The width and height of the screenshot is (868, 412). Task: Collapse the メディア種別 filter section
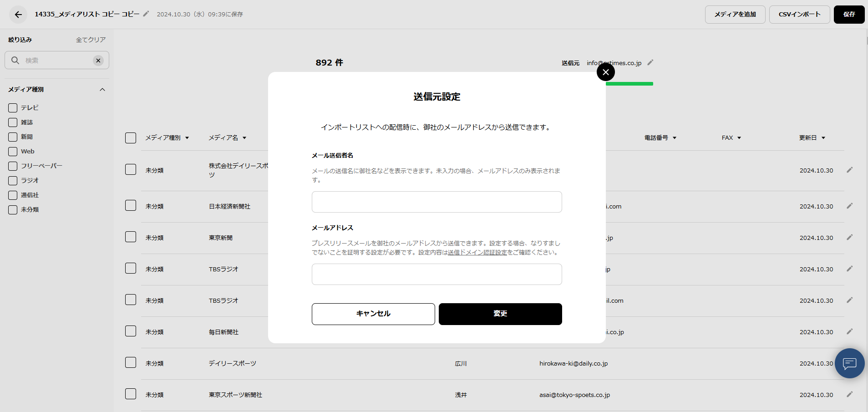coord(102,90)
